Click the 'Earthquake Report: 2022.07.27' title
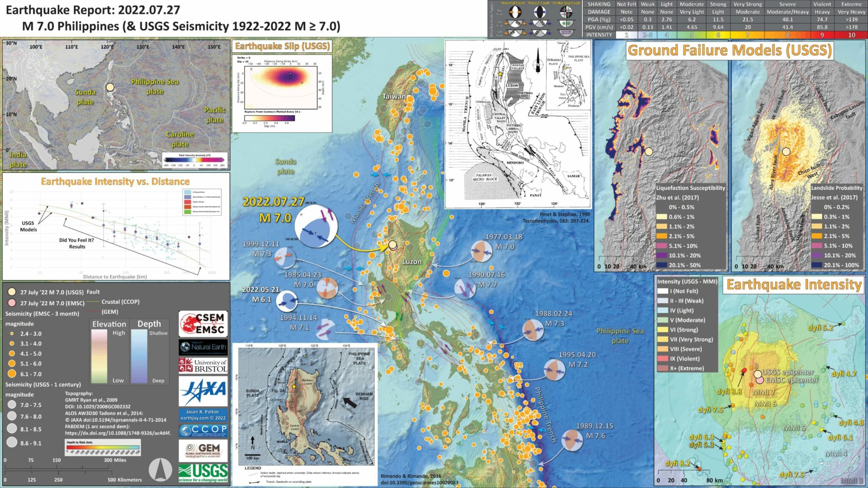 [x=93, y=10]
